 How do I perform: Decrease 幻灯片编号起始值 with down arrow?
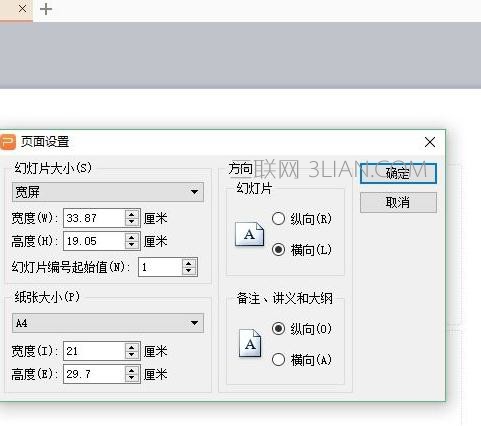pos(189,271)
